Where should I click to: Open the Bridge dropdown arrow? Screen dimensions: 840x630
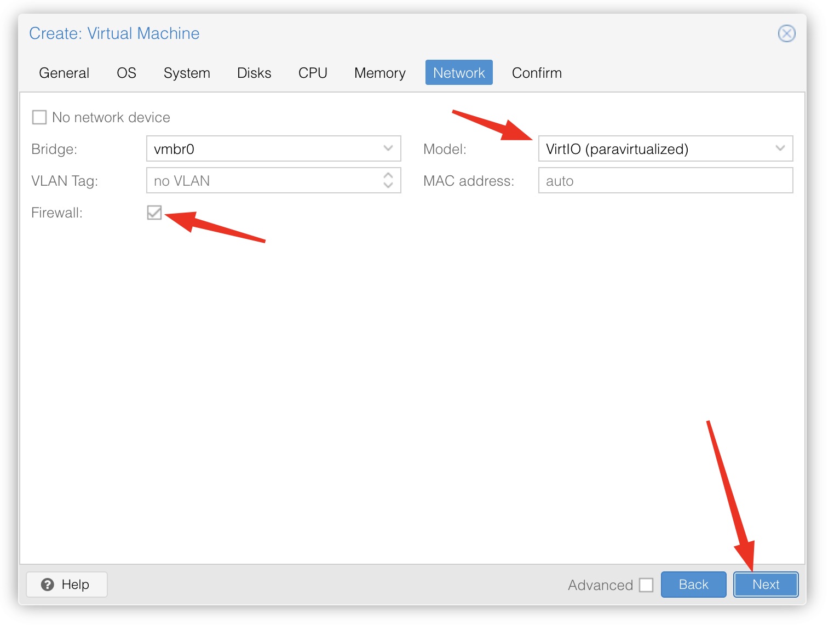(x=388, y=148)
